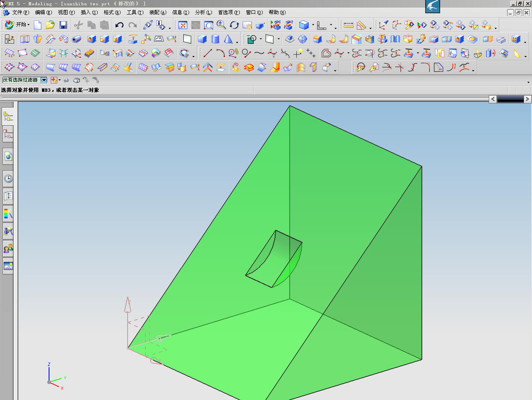Open the view orientation dropdown arrow
Screen dimensions: 532x400
pyautogui.click(x=331, y=25)
